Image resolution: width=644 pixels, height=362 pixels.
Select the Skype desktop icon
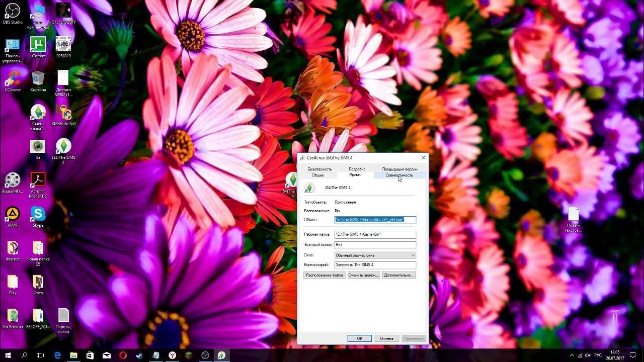tap(38, 217)
